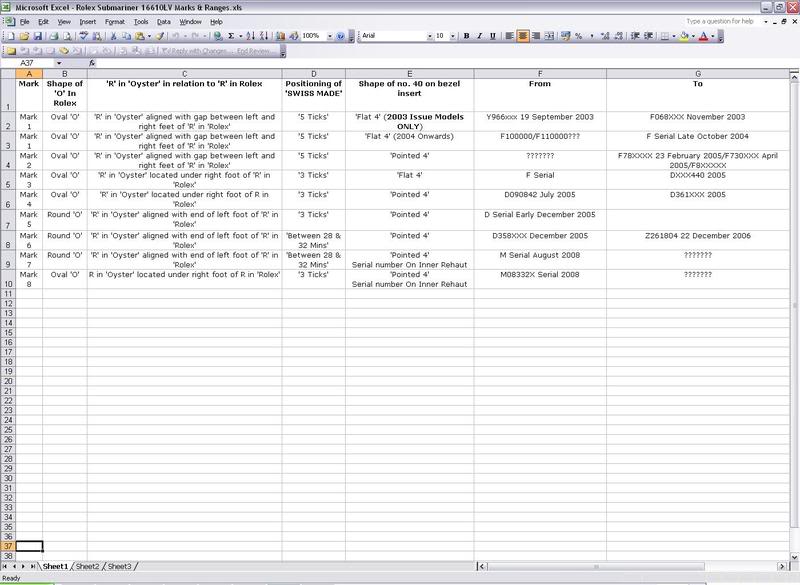Open the Fill Color dropdown arrow
The width and height of the screenshot is (800, 585).
point(693,36)
